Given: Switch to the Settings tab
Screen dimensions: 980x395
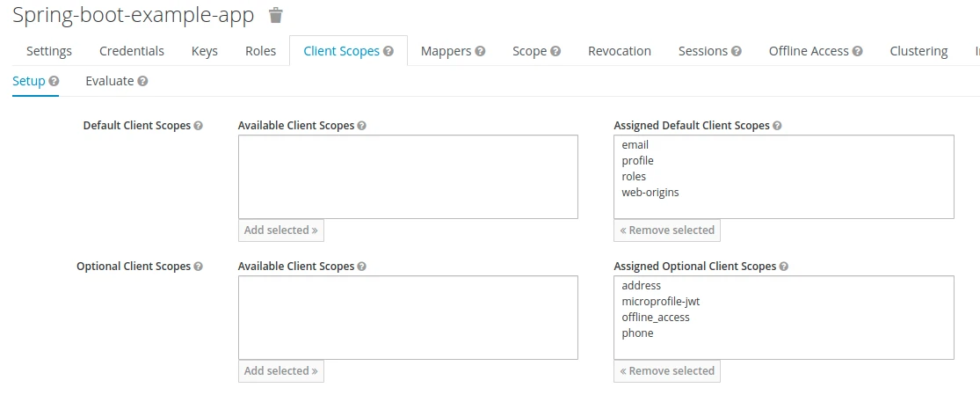Looking at the screenshot, I should (48, 51).
